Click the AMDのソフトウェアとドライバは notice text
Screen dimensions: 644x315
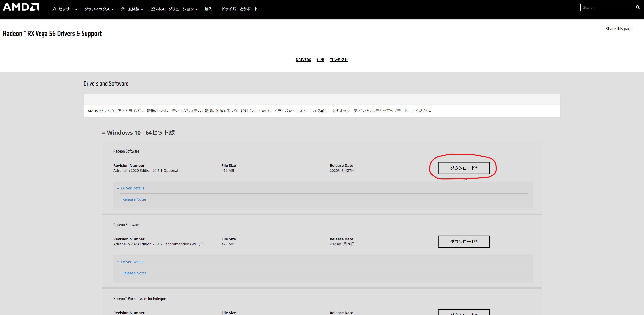[x=260, y=111]
